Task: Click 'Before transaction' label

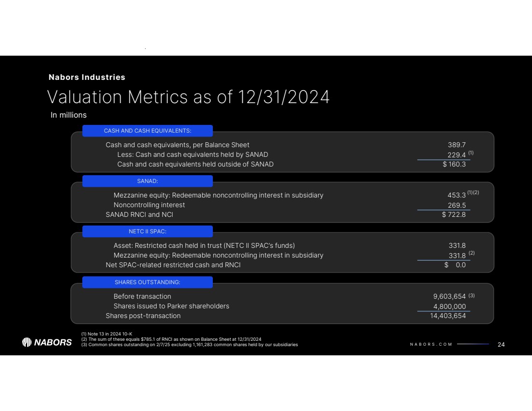Action: click(x=143, y=297)
